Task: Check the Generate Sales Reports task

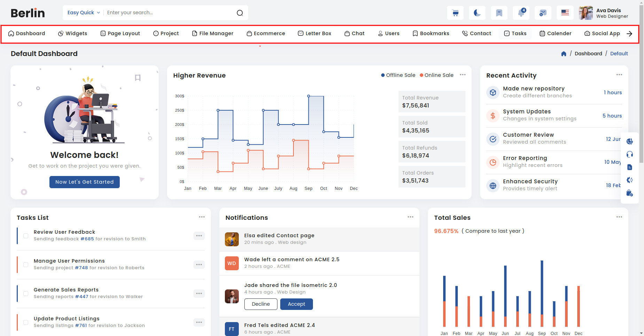Action: coord(26,294)
